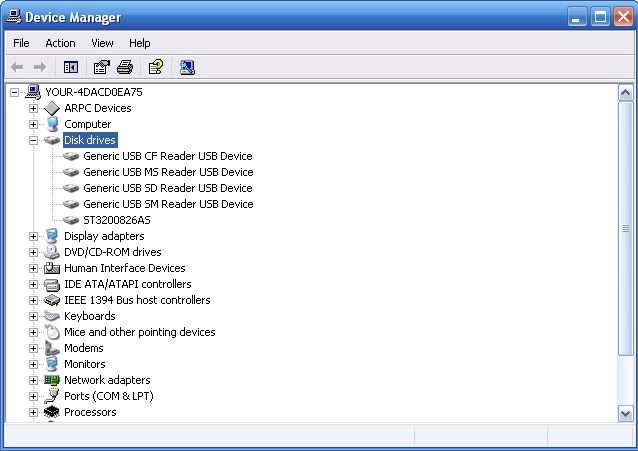Click the IEEE 1394 Bus host controllers icon
638x451 pixels.
tap(52, 300)
